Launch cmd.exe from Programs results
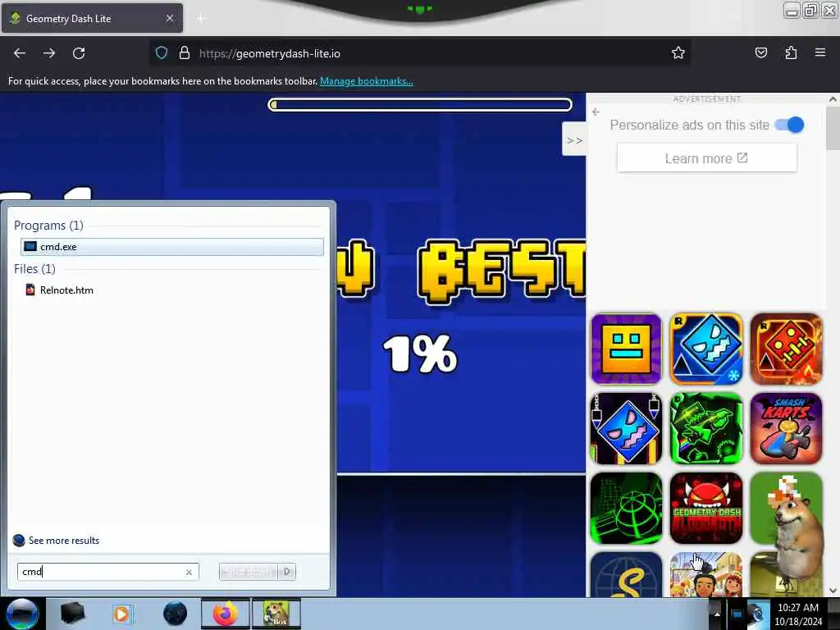The height and width of the screenshot is (630, 840). 172,246
